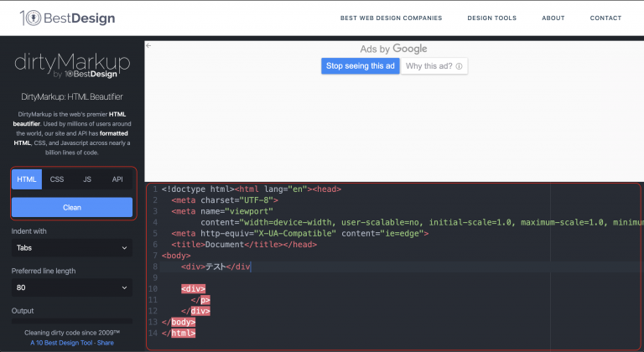Click the highlighted opening div on line 10
Image resolution: width=644 pixels, height=352 pixels.
coord(193,289)
